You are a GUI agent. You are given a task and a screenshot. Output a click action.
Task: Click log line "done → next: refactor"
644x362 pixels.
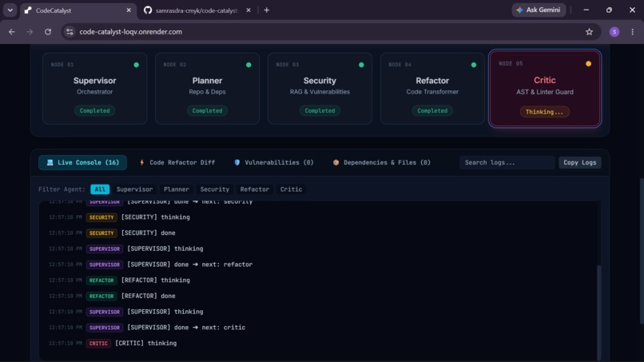[x=189, y=265]
